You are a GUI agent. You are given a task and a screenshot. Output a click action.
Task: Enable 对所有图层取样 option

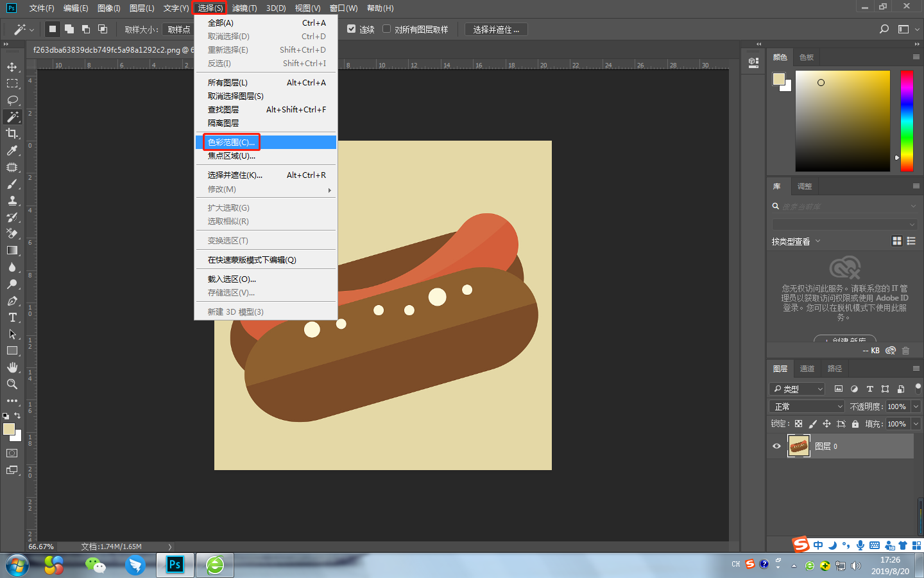[386, 28]
